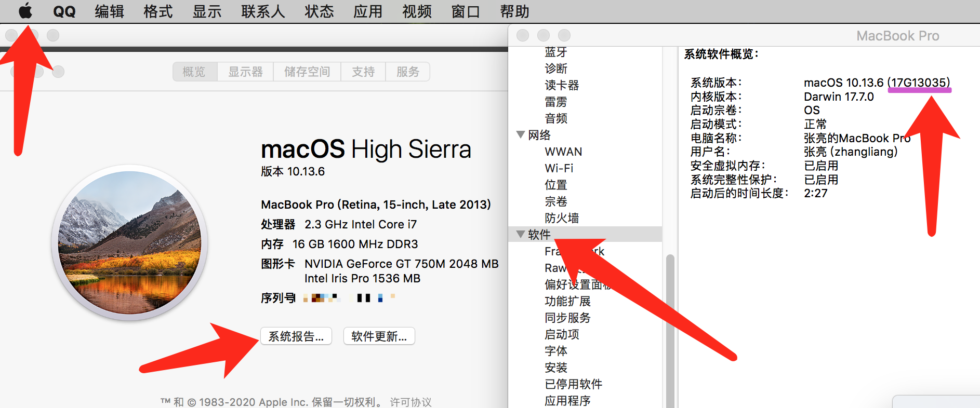Switch to the 支持 tab
Screen dimensions: 980x408
pyautogui.click(x=363, y=72)
